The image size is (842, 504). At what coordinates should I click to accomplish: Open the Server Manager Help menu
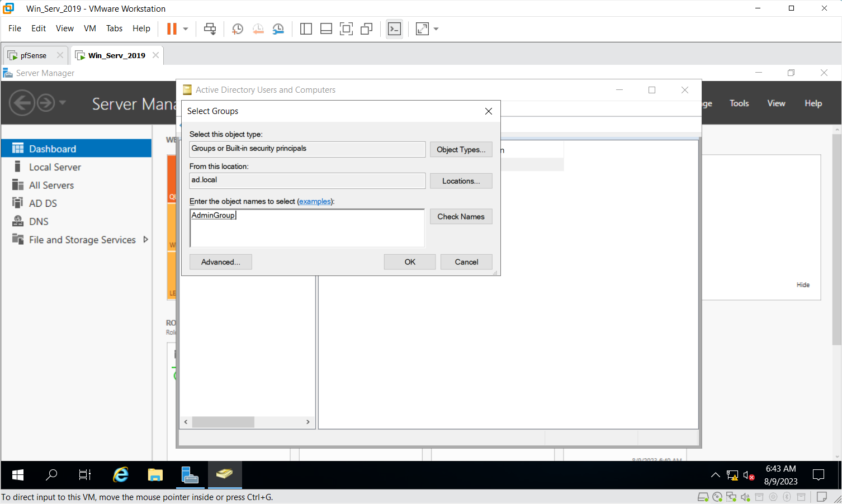click(x=813, y=103)
